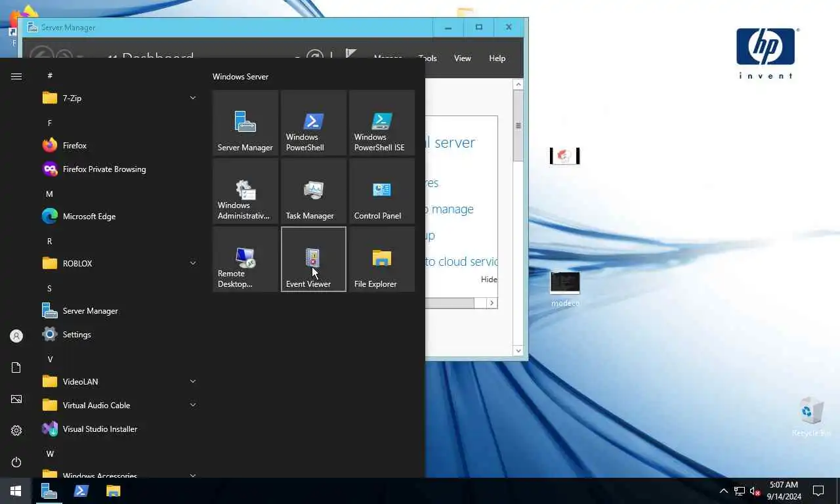Click the Windows Start button
Image resolution: width=840 pixels, height=504 pixels.
tap(16, 491)
